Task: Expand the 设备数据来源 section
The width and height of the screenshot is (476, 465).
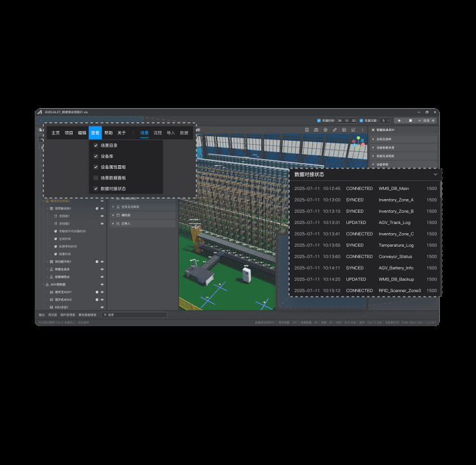Action: click(403, 147)
